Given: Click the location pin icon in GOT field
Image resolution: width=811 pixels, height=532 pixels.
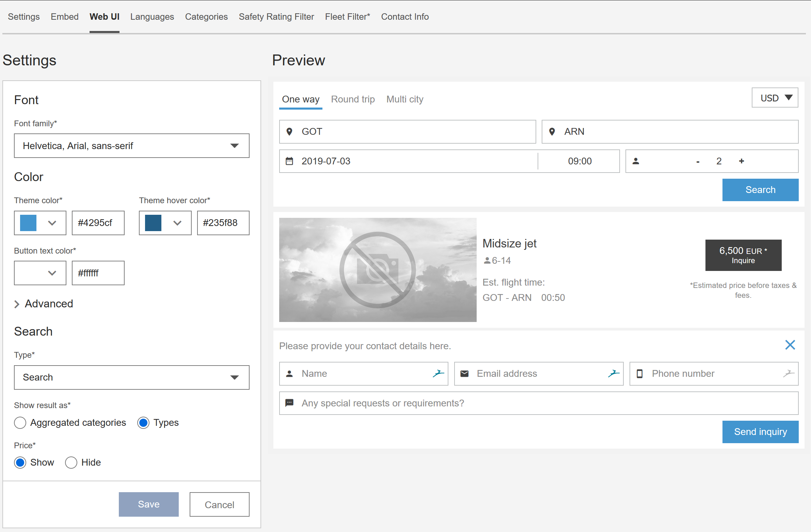Looking at the screenshot, I should [289, 132].
